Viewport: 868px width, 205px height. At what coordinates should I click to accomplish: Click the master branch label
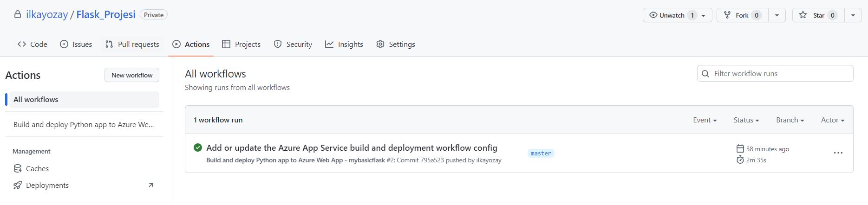click(x=541, y=154)
